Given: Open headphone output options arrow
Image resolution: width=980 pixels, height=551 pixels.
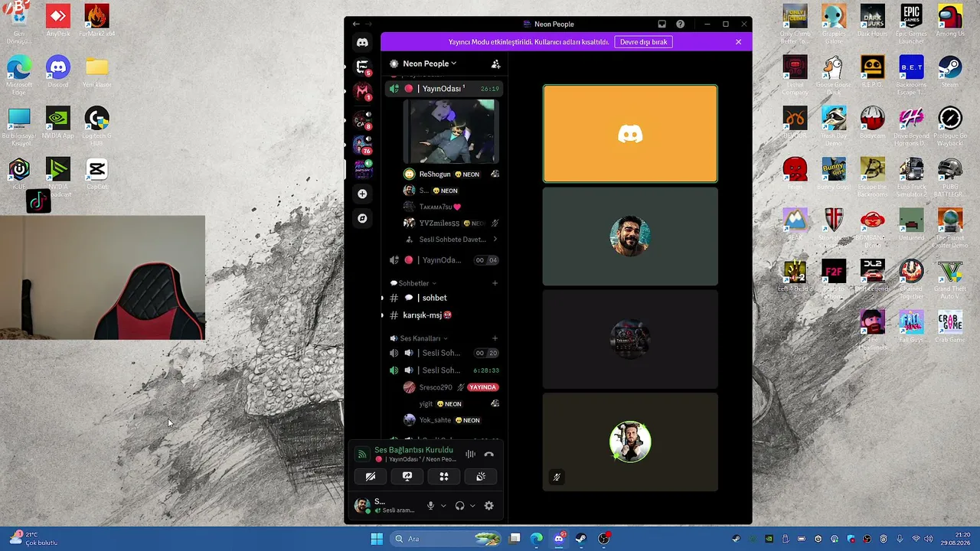Looking at the screenshot, I should pos(472,506).
